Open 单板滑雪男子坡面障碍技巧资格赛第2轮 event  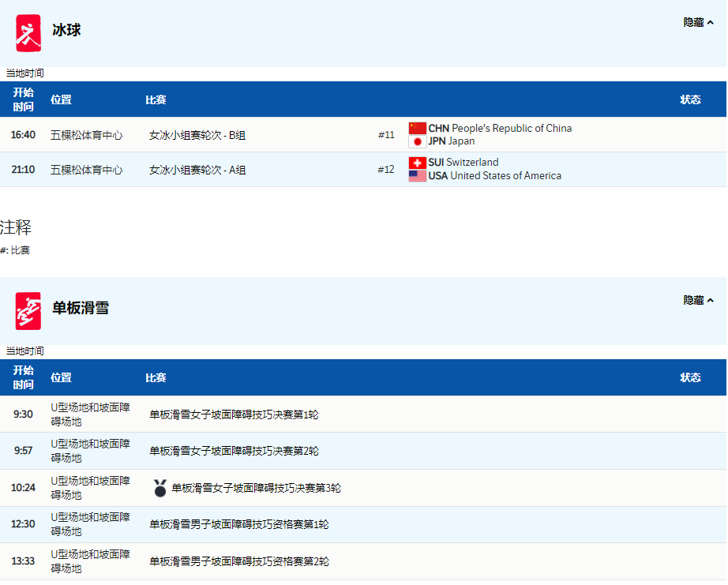point(239,561)
